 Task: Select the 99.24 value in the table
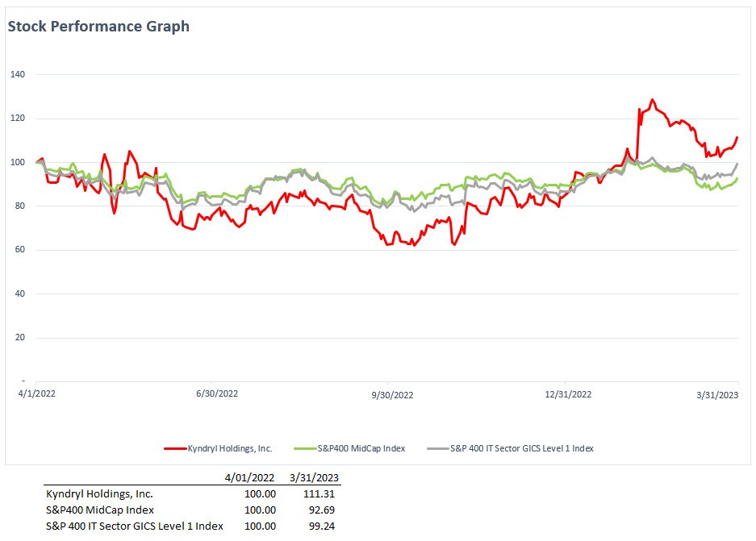(318, 526)
